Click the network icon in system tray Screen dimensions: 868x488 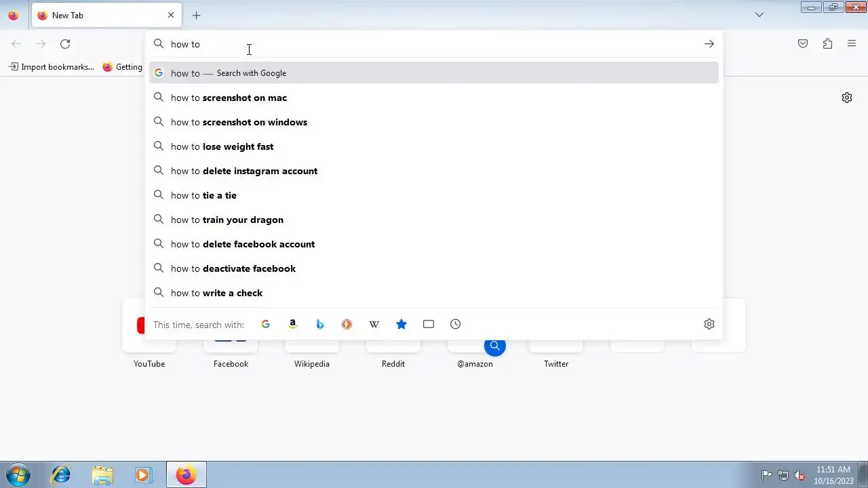click(x=783, y=475)
